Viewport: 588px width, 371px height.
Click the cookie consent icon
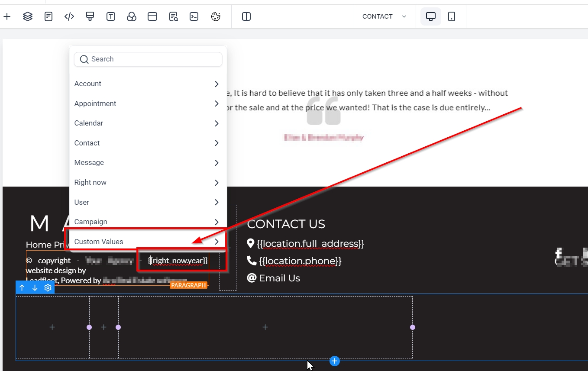pyautogui.click(x=216, y=16)
